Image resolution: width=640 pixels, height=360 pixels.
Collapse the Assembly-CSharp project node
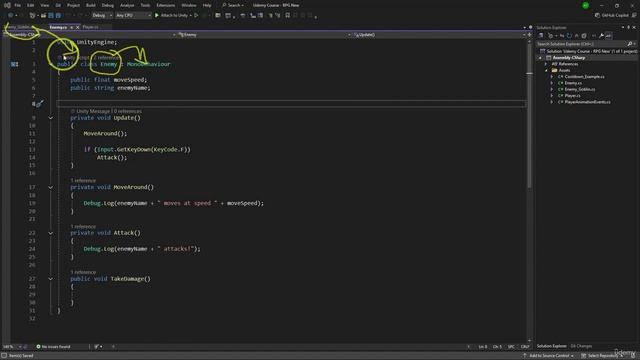(540, 58)
